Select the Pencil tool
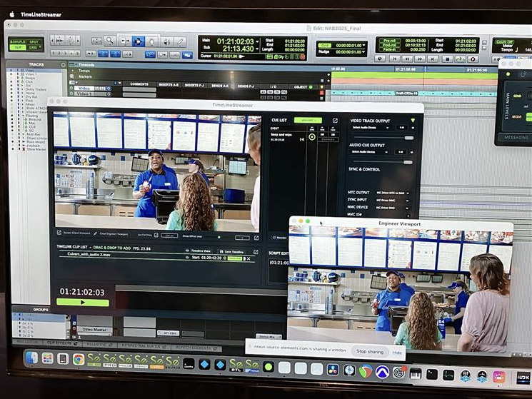The height and width of the screenshot is (399, 532). (x=181, y=42)
